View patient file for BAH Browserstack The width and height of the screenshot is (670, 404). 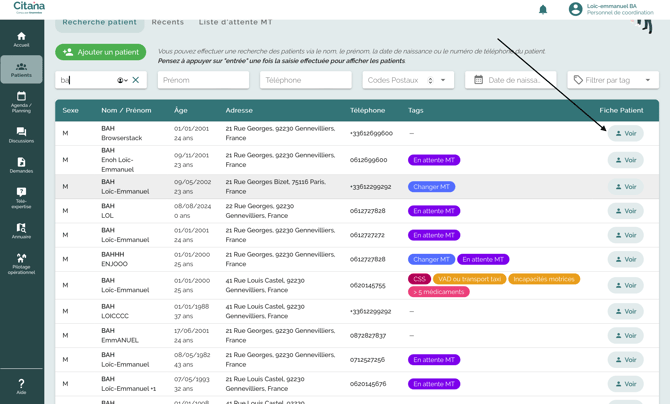626,133
